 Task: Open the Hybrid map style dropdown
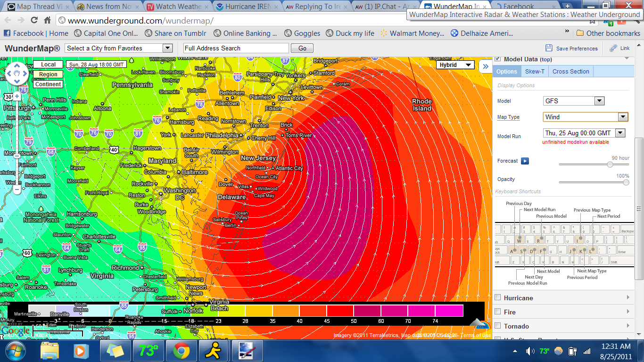click(454, 65)
